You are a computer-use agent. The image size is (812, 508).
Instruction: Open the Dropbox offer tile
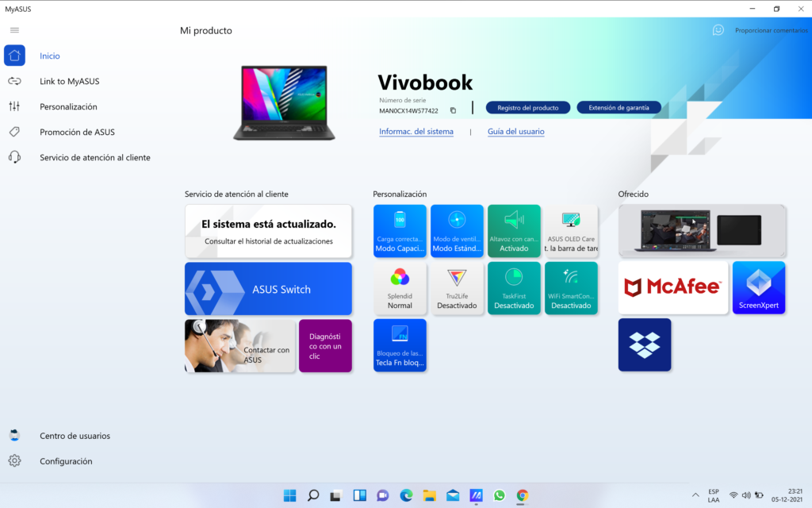pyautogui.click(x=644, y=344)
